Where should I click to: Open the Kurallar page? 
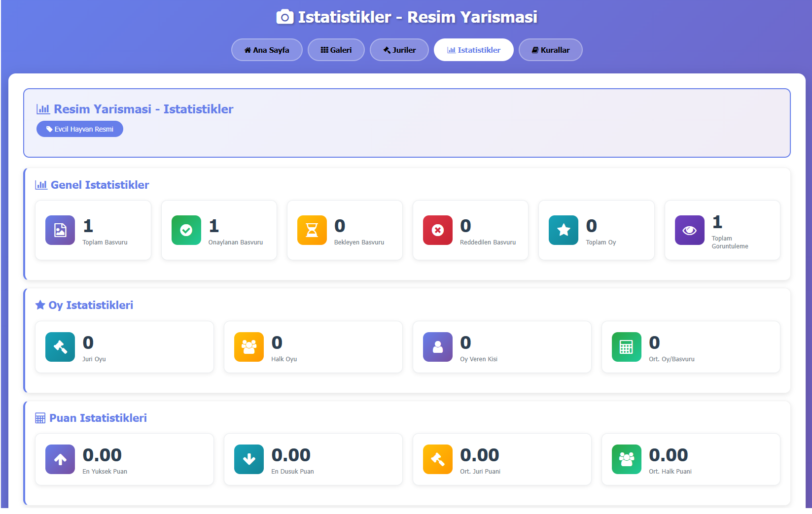pos(550,50)
